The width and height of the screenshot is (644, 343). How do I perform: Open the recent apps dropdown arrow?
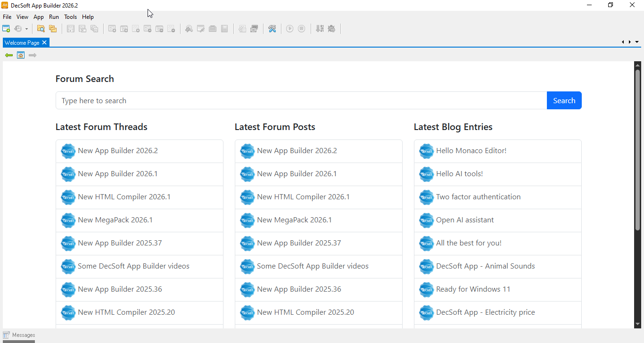click(26, 29)
